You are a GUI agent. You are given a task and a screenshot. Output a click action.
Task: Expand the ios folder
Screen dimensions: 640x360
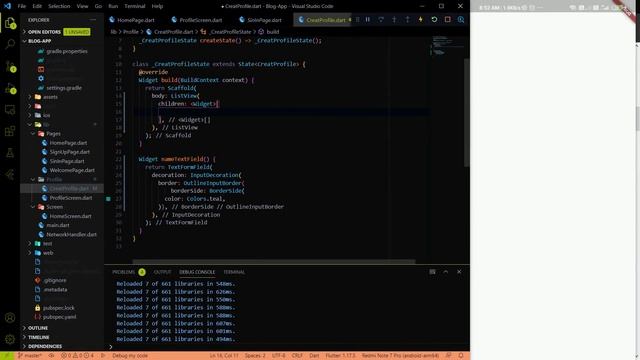tap(47, 116)
